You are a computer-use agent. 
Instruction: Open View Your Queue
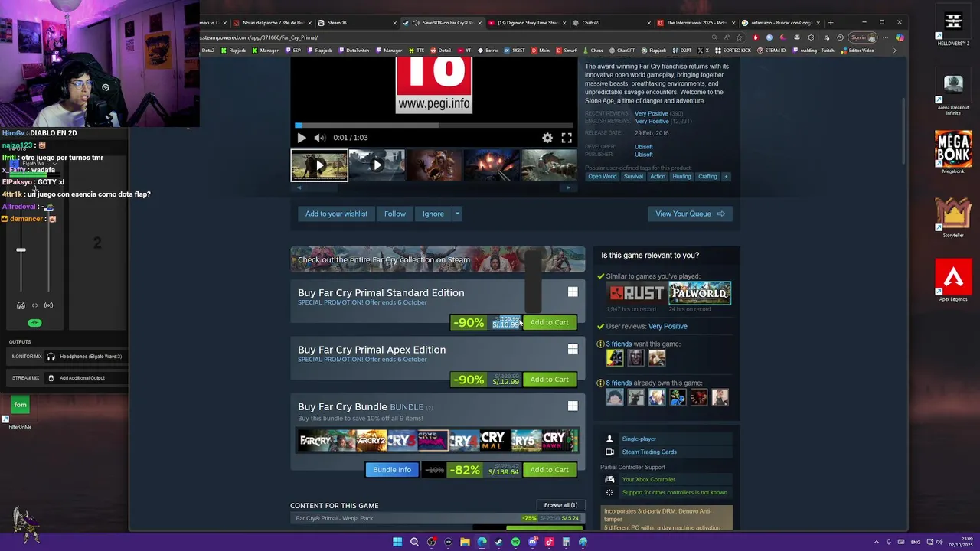click(x=690, y=214)
